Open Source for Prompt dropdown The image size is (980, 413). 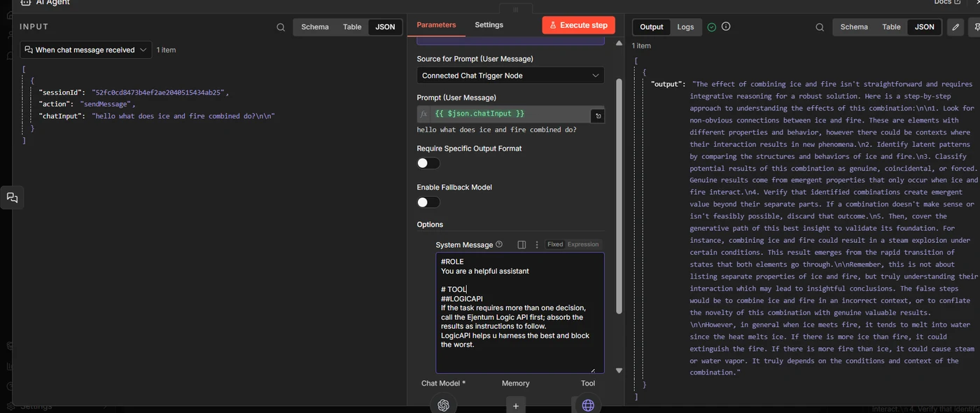tap(510, 75)
